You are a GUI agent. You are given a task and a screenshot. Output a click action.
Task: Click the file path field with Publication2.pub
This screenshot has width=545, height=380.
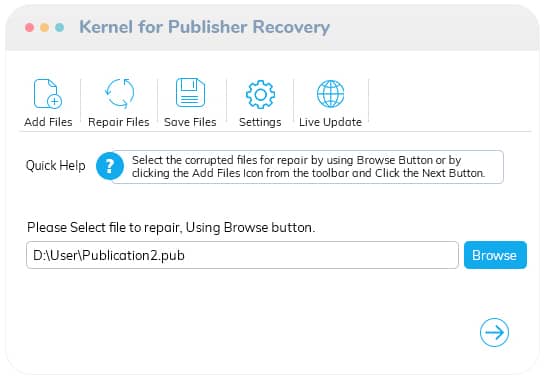(242, 255)
